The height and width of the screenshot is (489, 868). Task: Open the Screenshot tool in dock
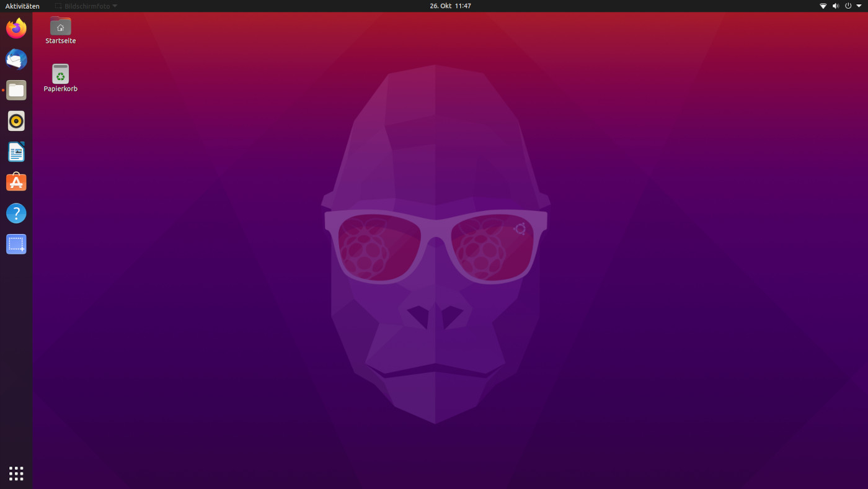[16, 244]
